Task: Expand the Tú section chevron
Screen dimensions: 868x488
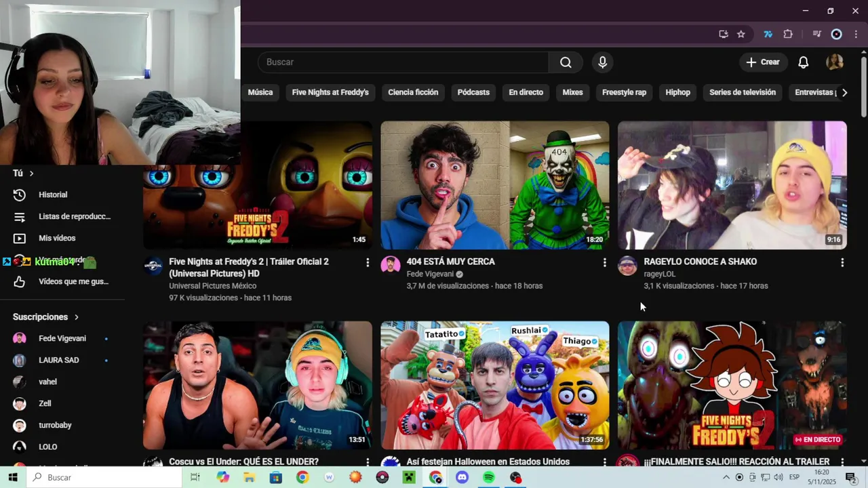Action: [31, 174]
